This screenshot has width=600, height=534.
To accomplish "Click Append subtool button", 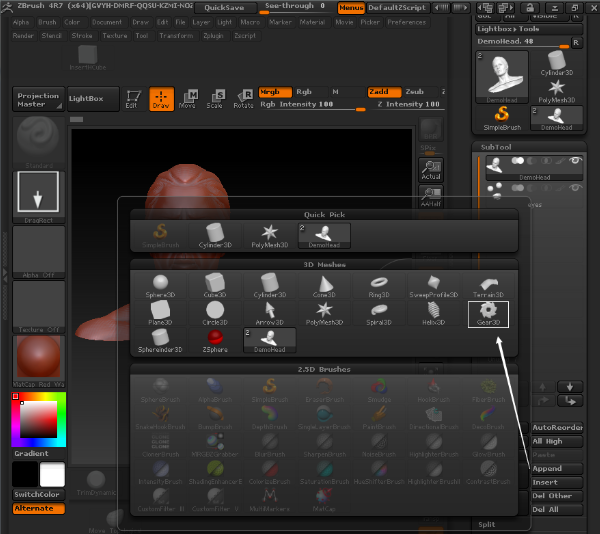I will pyautogui.click(x=557, y=469).
